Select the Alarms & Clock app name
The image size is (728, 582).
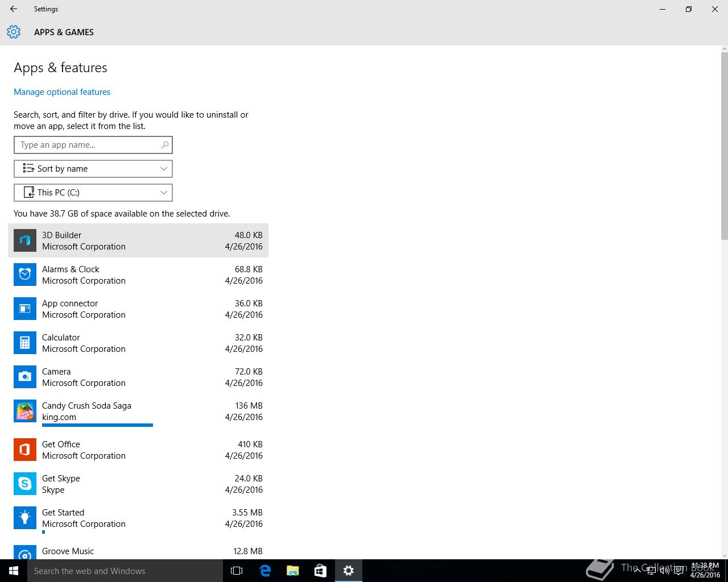point(71,269)
